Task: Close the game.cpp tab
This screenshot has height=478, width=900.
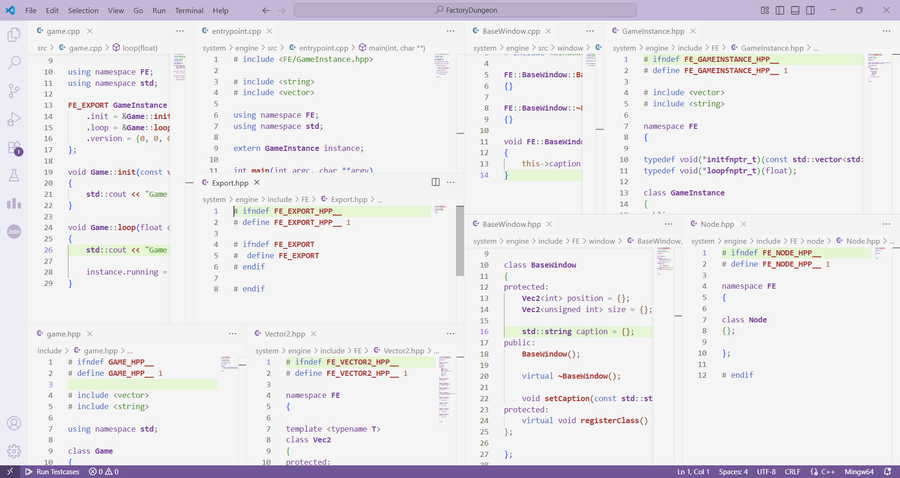Action: (x=90, y=31)
